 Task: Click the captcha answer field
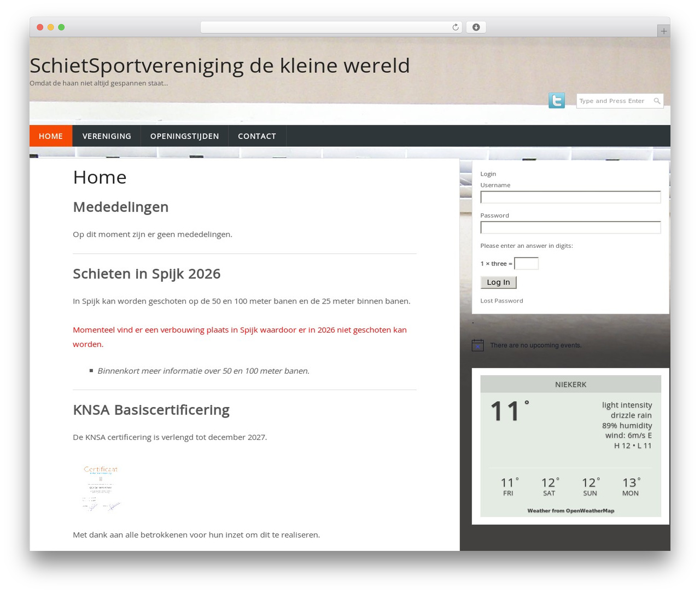pos(526,264)
